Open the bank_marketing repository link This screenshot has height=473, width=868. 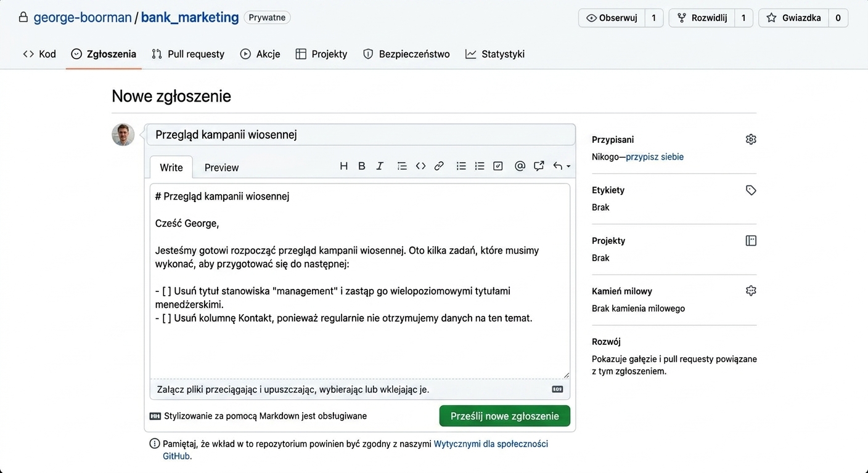190,17
